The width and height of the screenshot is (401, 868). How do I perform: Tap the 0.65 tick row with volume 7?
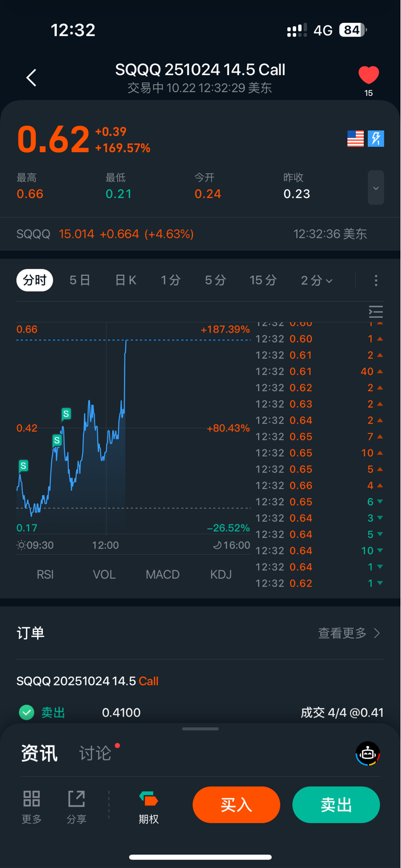(x=320, y=437)
